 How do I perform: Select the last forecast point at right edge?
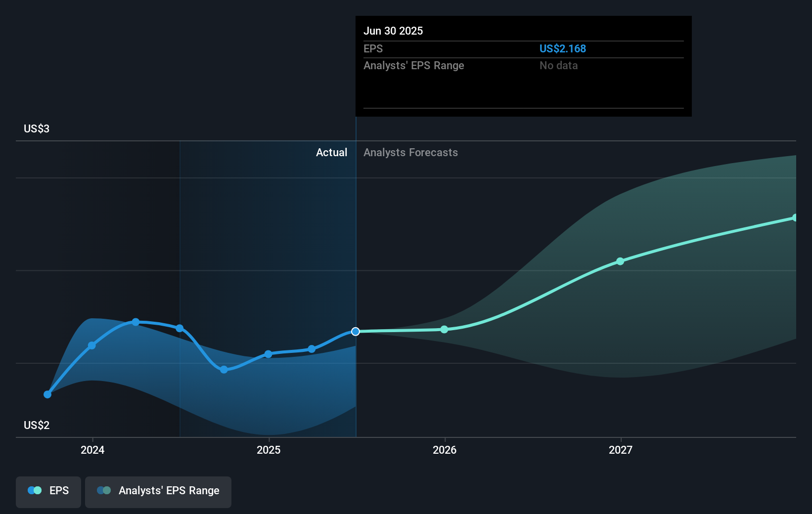pyautogui.click(x=795, y=217)
